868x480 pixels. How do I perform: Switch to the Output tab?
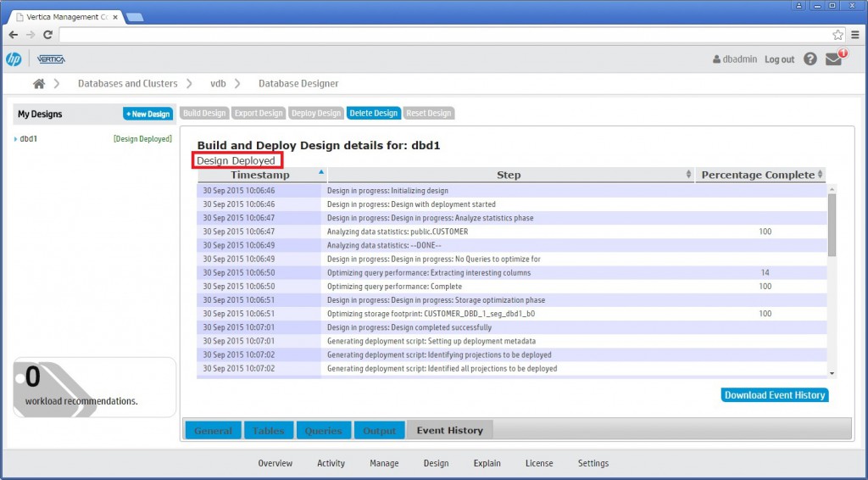pos(379,430)
